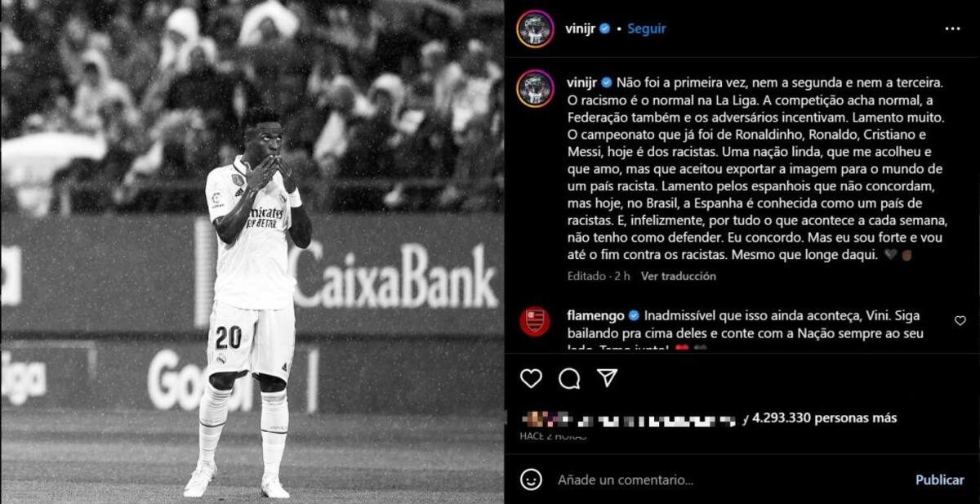The width and height of the screenshot is (980, 504).
Task: Click vinijr username in post header
Action: (x=581, y=29)
